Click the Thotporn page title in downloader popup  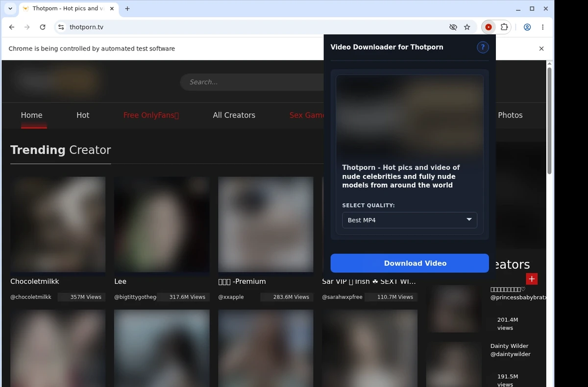pyautogui.click(x=401, y=176)
